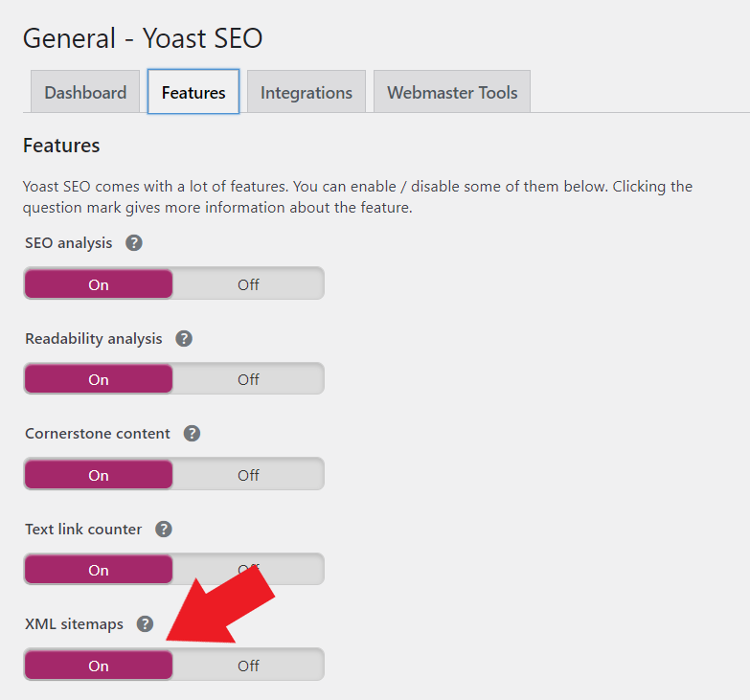Image resolution: width=750 pixels, height=700 pixels.
Task: Switch Text link counter Off
Action: coord(248,570)
